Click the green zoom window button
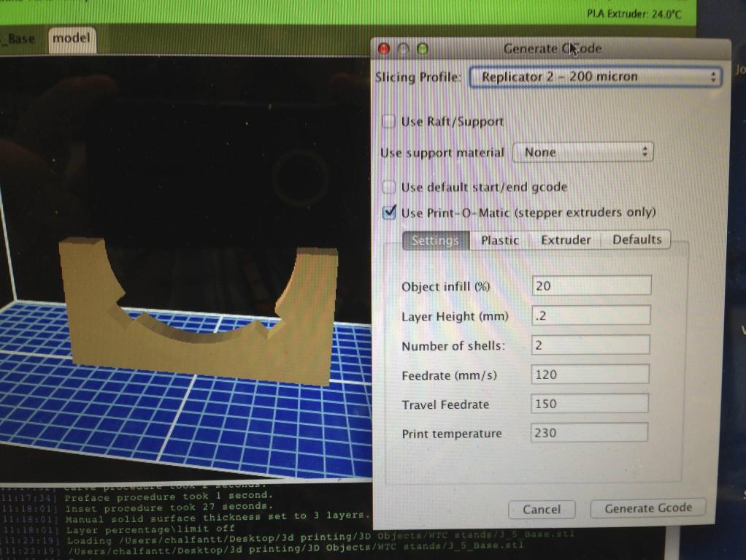 click(421, 49)
